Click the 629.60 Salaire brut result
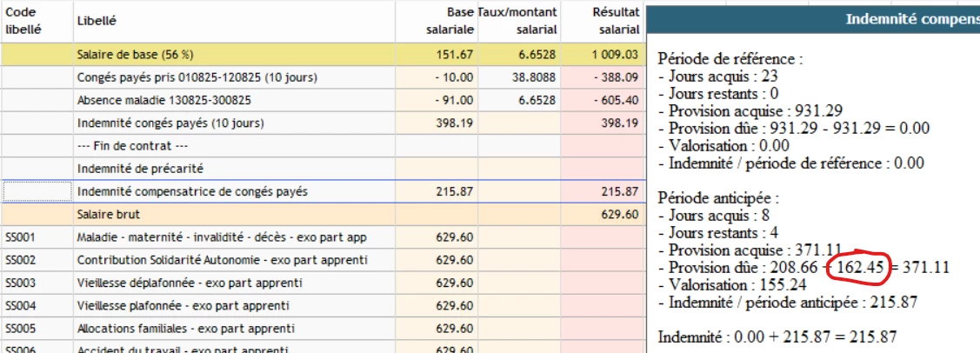This screenshot has height=353, width=980. 619,214
